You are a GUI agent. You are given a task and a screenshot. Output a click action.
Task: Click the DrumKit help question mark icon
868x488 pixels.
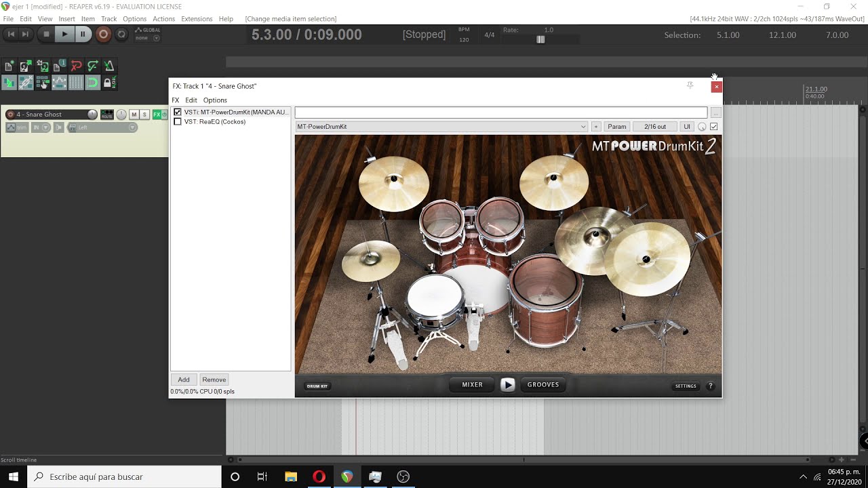coord(711,386)
